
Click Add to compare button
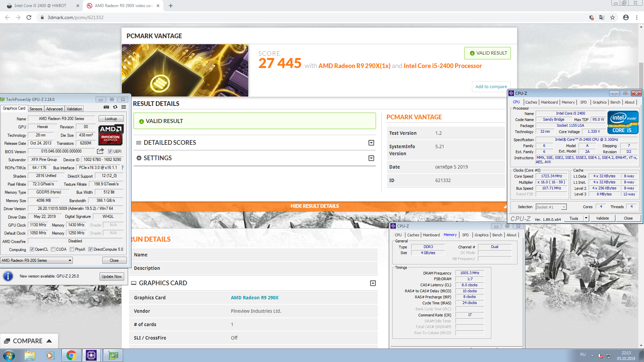click(x=491, y=86)
